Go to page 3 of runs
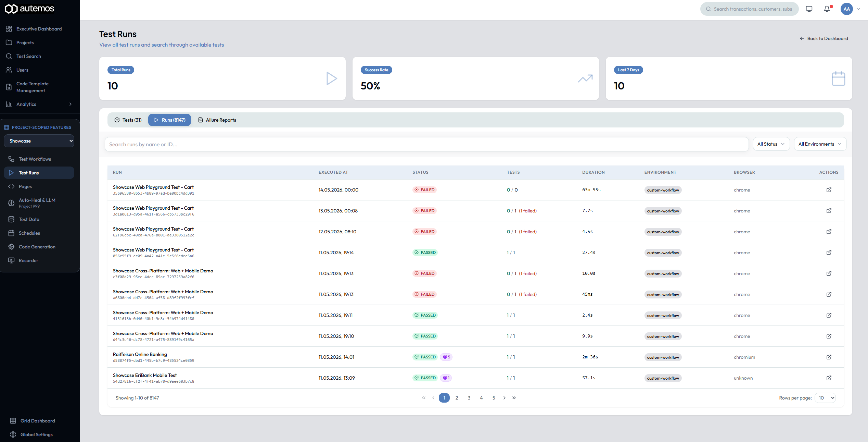 point(469,398)
